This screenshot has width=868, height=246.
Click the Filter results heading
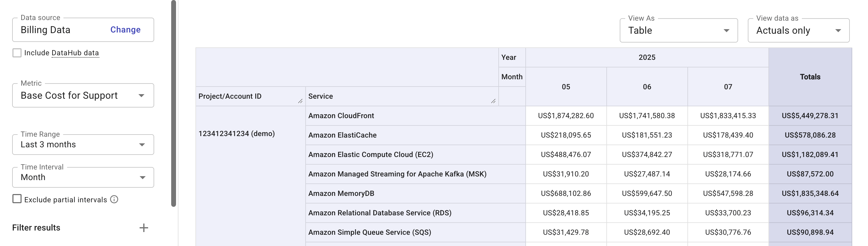pyautogui.click(x=36, y=227)
